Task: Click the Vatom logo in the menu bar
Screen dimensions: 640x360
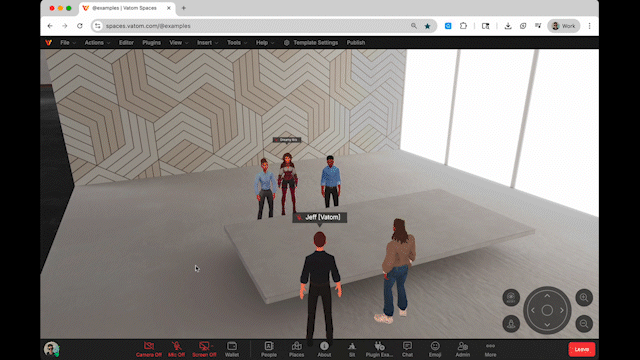Action: pyautogui.click(x=49, y=42)
